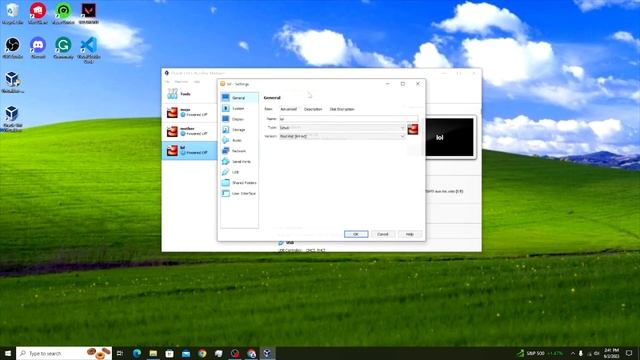
Task: Select the 'lol' VM in Manager list
Action: coord(189,150)
